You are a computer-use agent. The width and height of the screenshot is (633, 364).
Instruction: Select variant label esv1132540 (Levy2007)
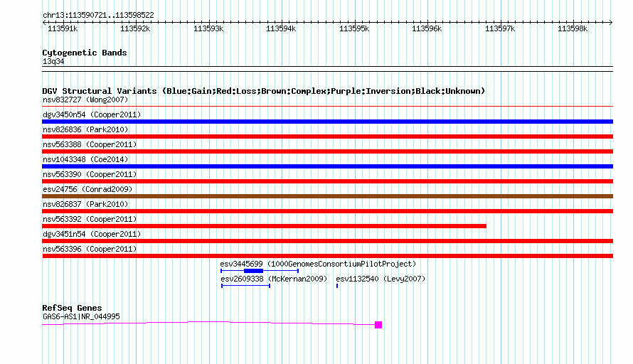click(x=381, y=279)
